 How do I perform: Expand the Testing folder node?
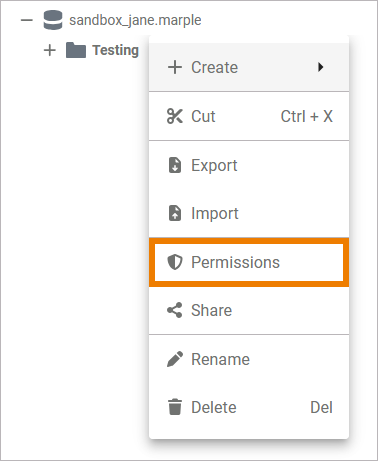pos(50,50)
